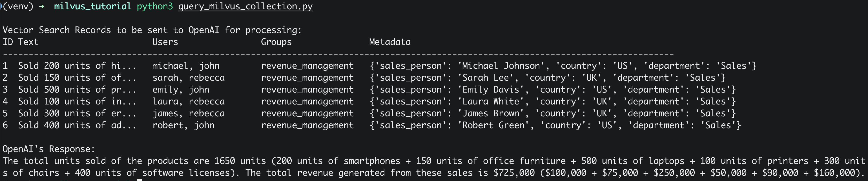
Task: Click the "OpenAI's Response:" heading
Action: [49, 149]
